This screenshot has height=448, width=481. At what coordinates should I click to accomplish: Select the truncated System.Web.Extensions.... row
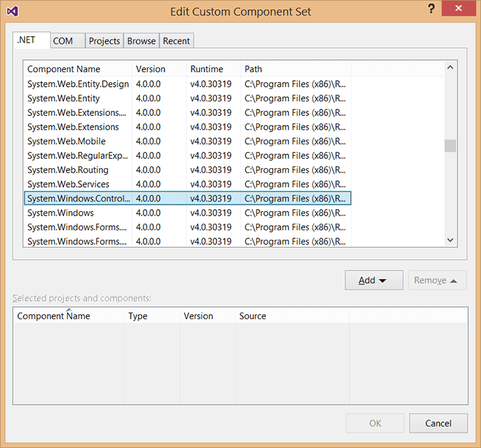point(188,113)
